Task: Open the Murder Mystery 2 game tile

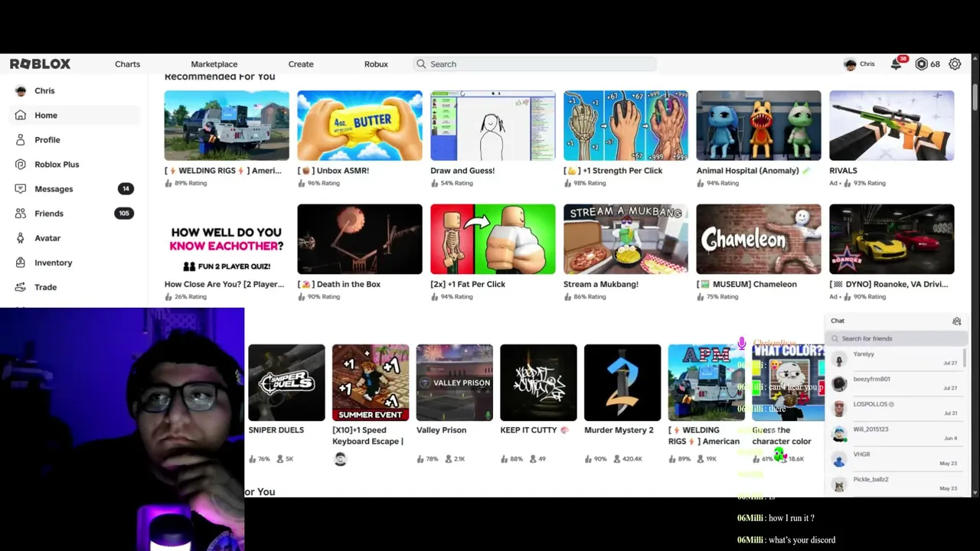Action: coord(622,383)
